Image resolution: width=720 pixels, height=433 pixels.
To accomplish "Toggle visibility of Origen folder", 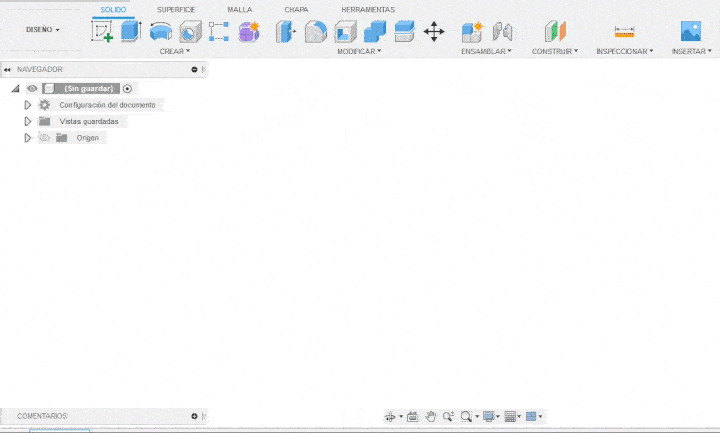I will coord(44,138).
